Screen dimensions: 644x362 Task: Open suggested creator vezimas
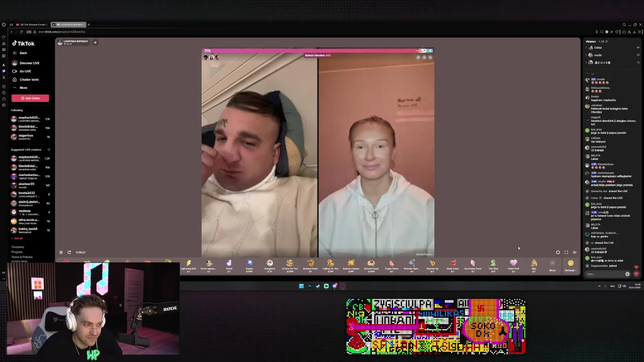click(x=30, y=212)
